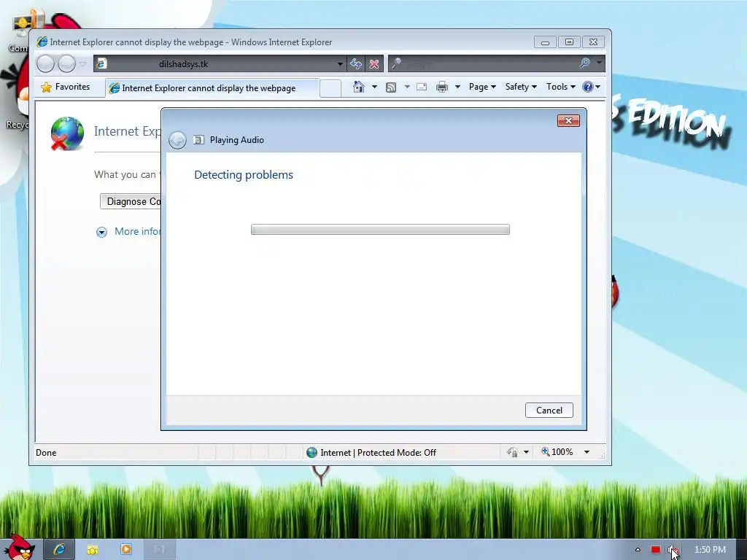The height and width of the screenshot is (560, 747).
Task: Click the Playing Audio troubleshooter title icon
Action: (x=198, y=139)
